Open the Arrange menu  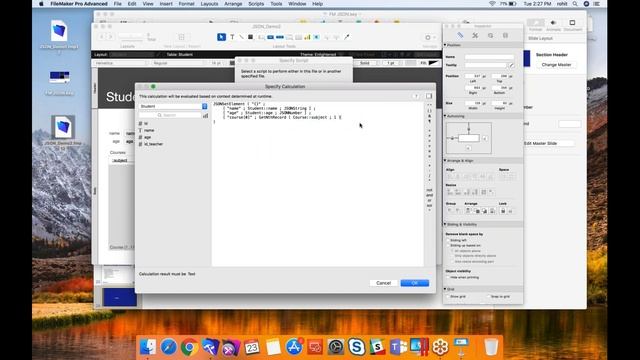233,4
